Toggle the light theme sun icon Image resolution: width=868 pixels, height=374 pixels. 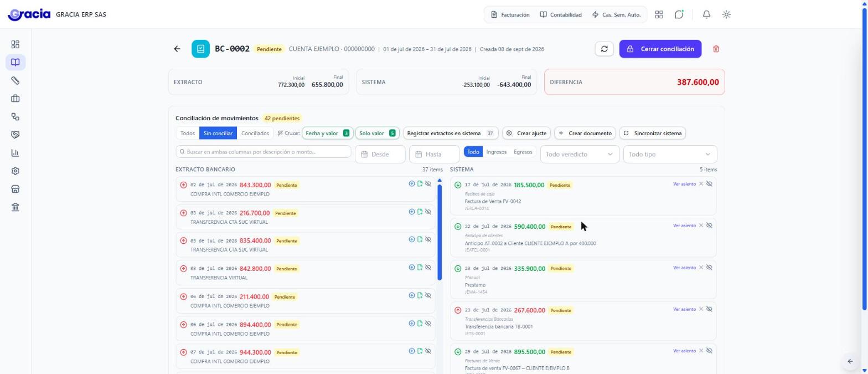(x=726, y=14)
